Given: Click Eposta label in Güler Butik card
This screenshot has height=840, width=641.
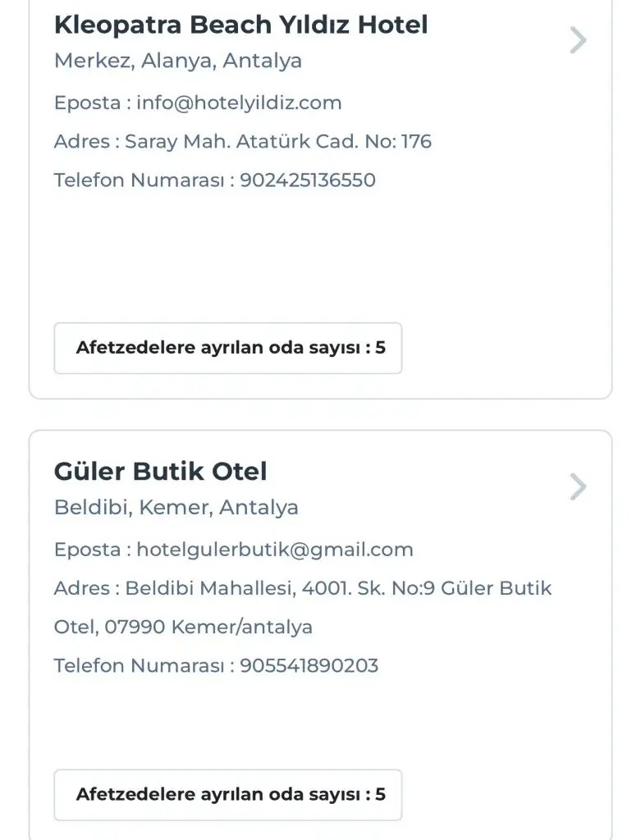Looking at the screenshot, I should [87, 550].
